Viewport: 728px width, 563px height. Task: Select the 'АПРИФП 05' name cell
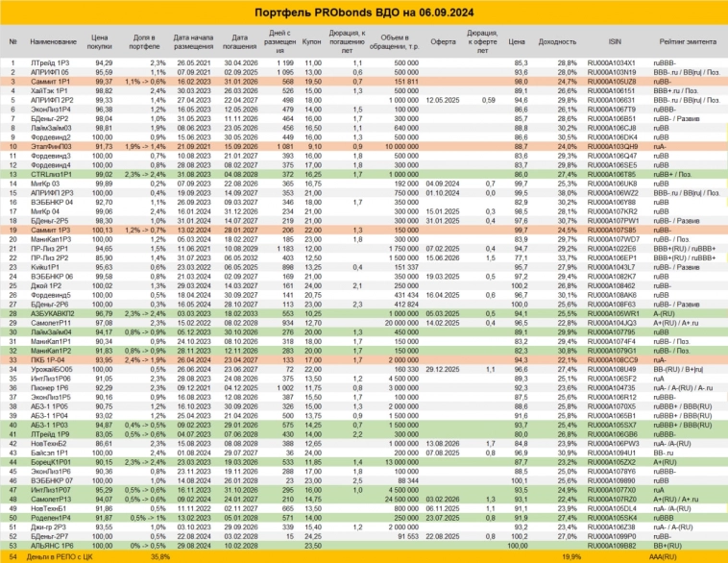[x=50, y=72]
